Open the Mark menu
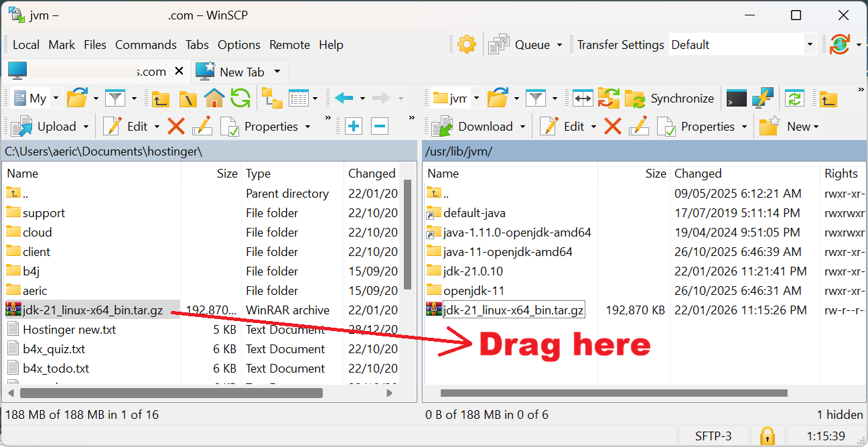 pos(62,45)
